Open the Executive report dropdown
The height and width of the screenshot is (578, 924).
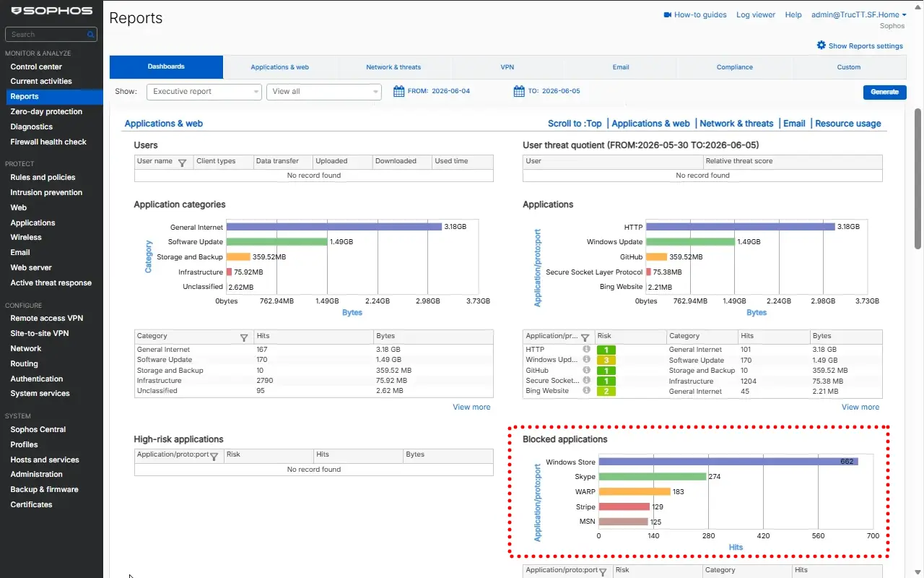point(204,92)
